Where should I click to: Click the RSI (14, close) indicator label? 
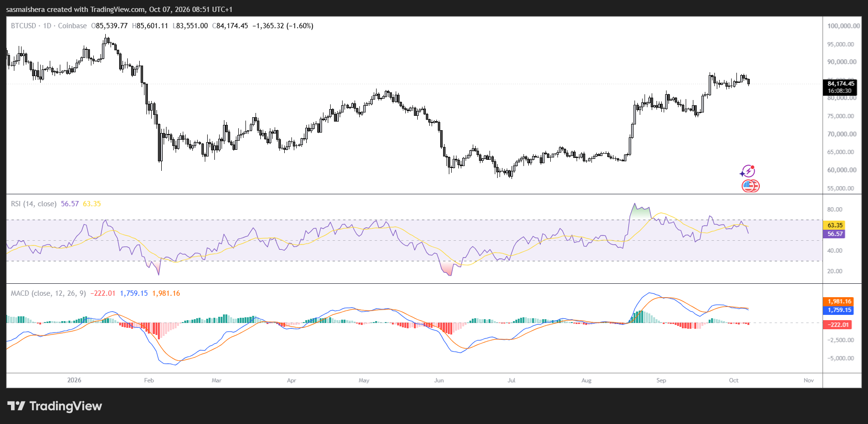[33, 204]
